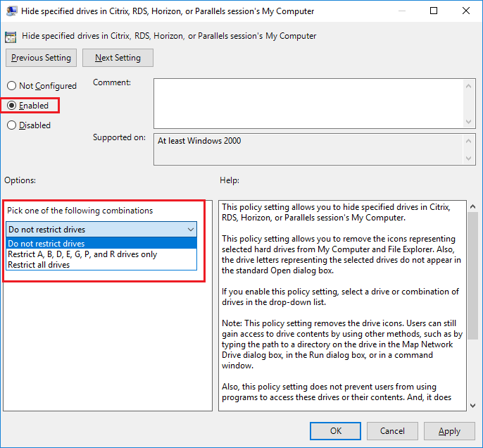Click OK to confirm the policy

coord(336,431)
